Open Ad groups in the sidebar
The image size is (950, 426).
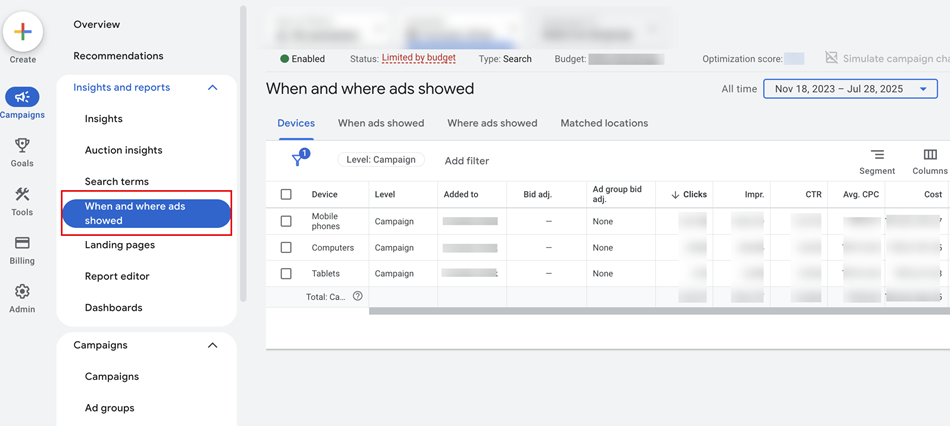coord(109,408)
